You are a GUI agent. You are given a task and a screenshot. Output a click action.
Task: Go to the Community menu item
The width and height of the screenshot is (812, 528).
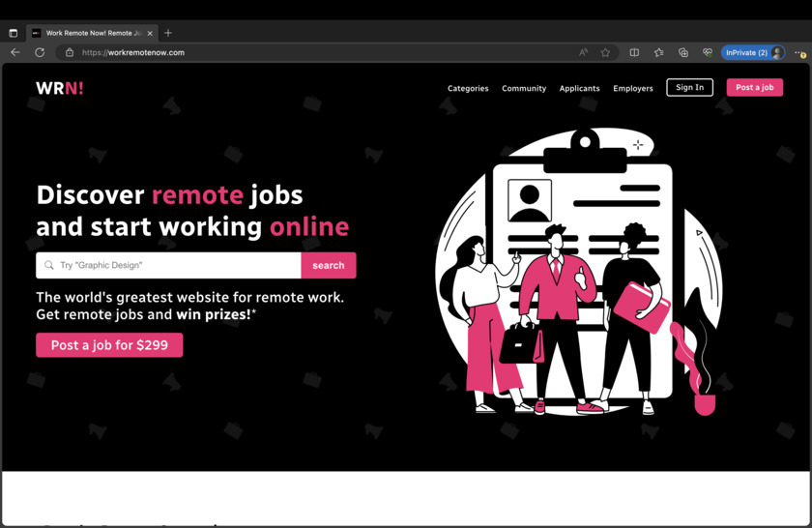tap(524, 88)
